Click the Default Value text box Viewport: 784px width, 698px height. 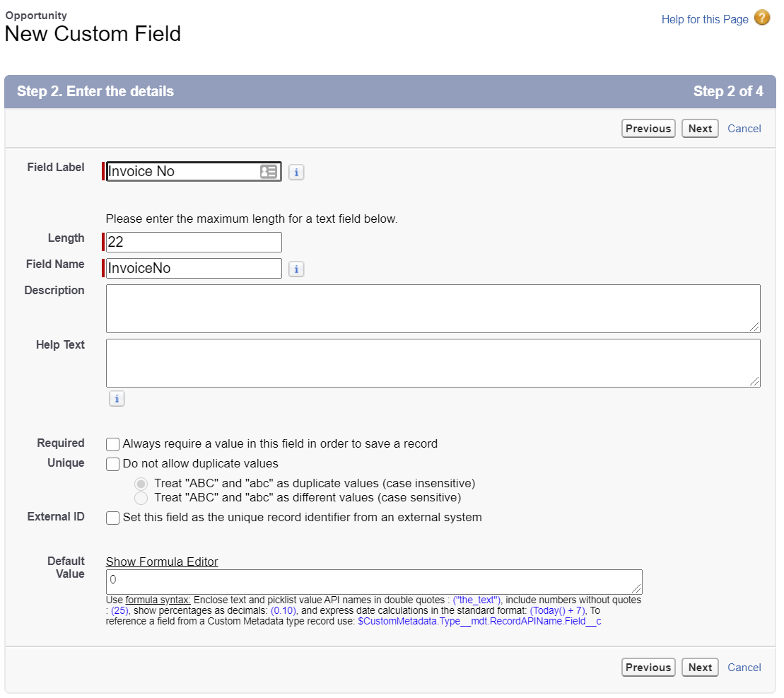pyautogui.click(x=373, y=581)
